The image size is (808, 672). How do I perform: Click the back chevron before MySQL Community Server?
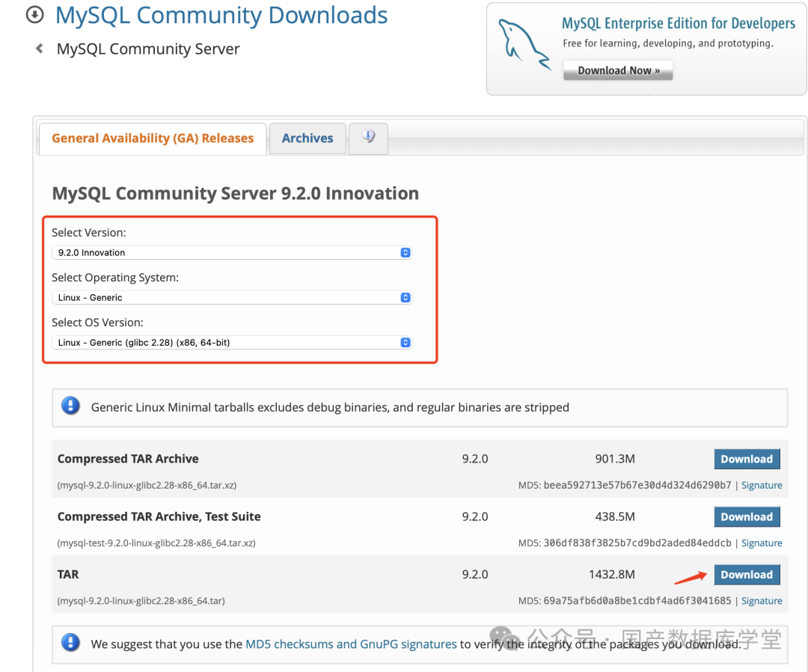(x=39, y=49)
